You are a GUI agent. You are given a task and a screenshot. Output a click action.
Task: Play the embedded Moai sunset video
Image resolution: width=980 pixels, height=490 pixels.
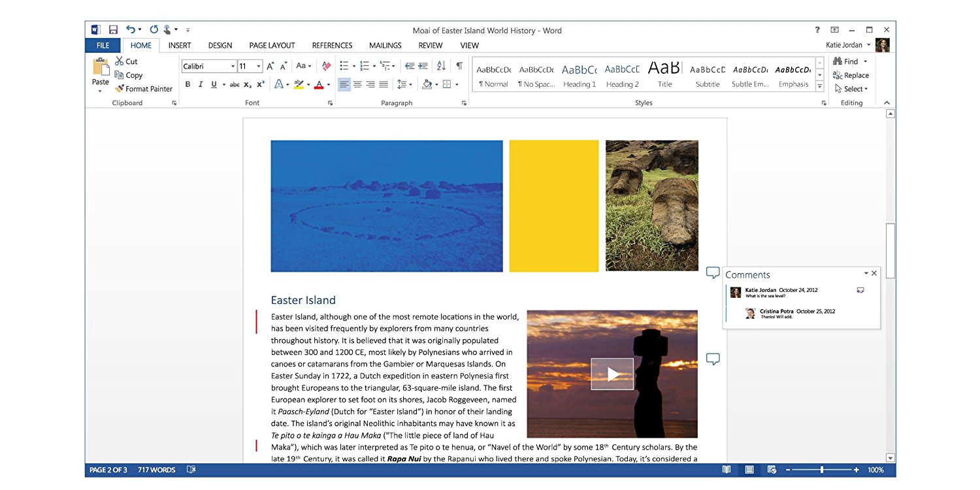click(x=612, y=374)
